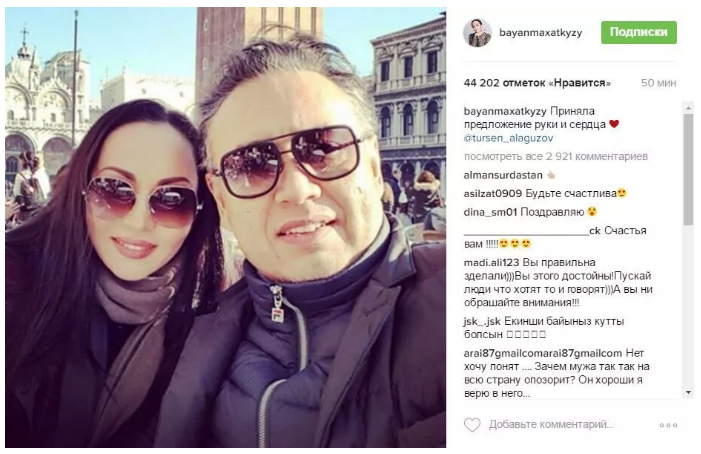The image size is (701, 454).
Task: View all 2 921 comments link
Action: pos(556,156)
